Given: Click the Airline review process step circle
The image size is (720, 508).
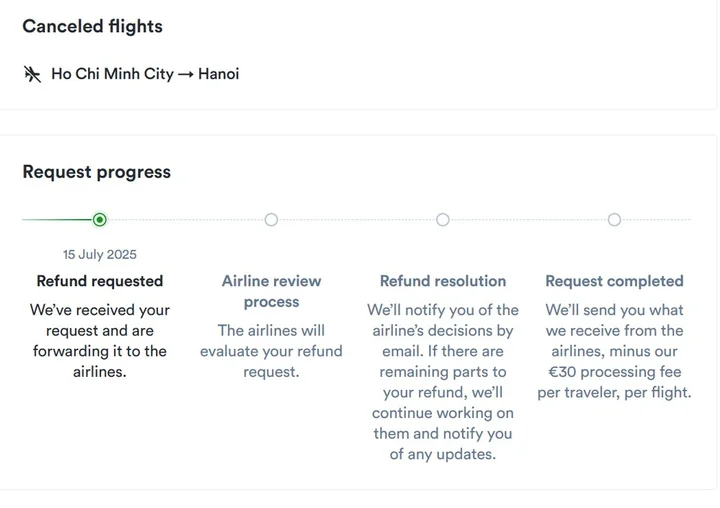Looking at the screenshot, I should click(x=271, y=220).
